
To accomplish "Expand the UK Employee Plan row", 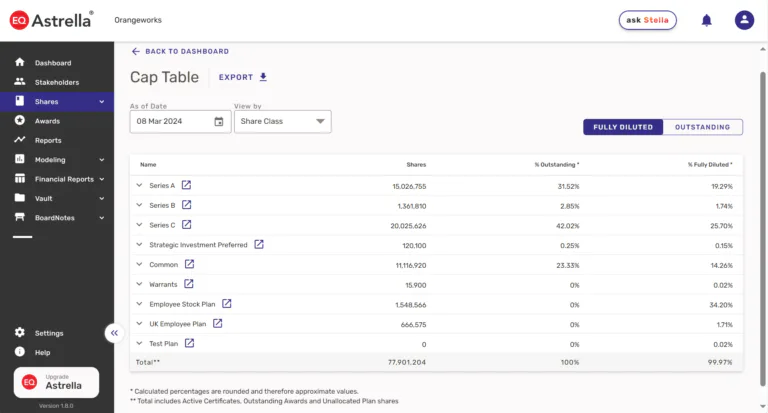I will coord(139,323).
